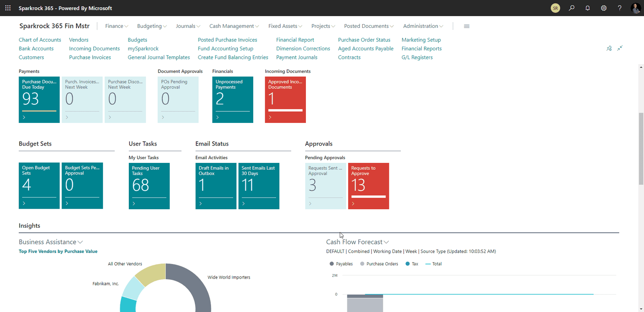Open the Posted Documents menu

point(369,26)
